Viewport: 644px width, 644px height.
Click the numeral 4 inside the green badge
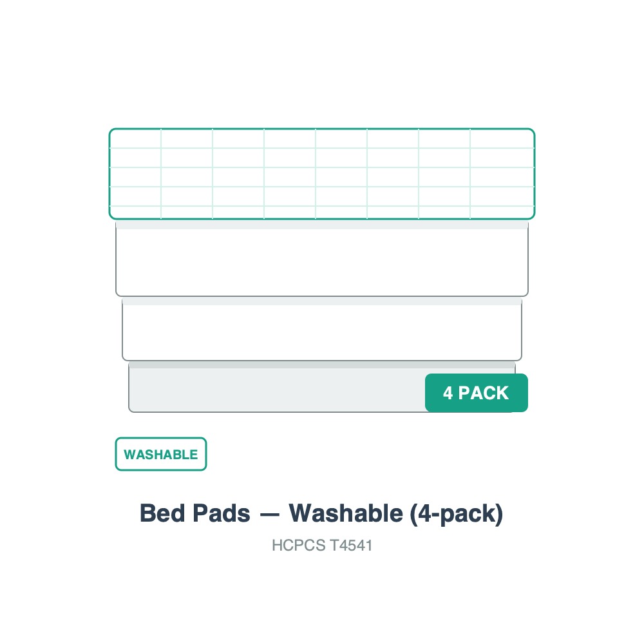[448, 393]
